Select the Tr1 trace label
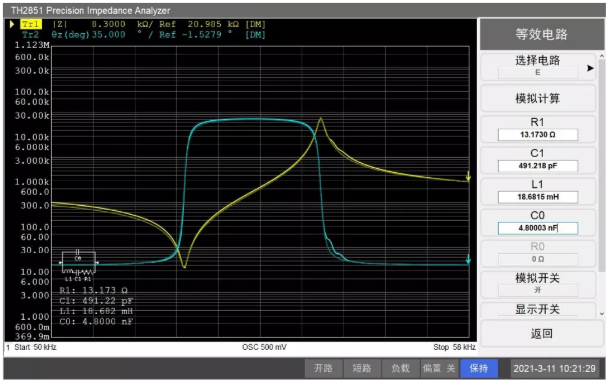The width and height of the screenshot is (609, 383). (30, 24)
